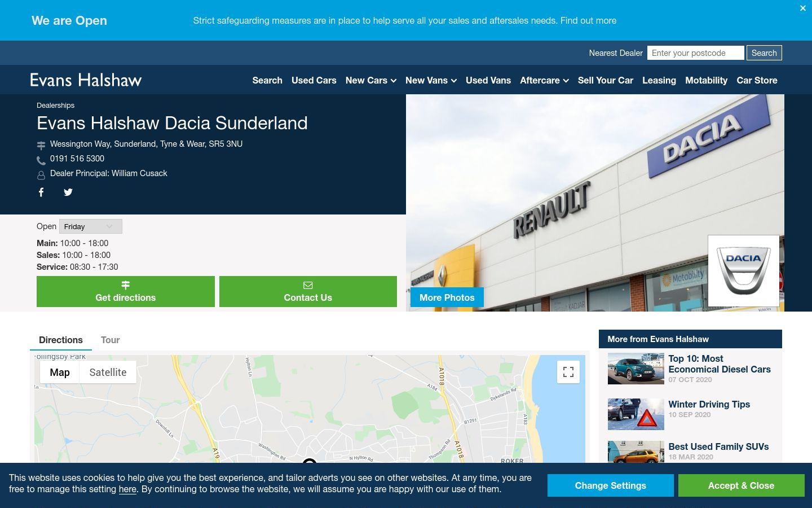Viewport: 812px width, 508px height.
Task: Click the phone icon beside 0191 516 5300
Action: pyautogui.click(x=41, y=160)
